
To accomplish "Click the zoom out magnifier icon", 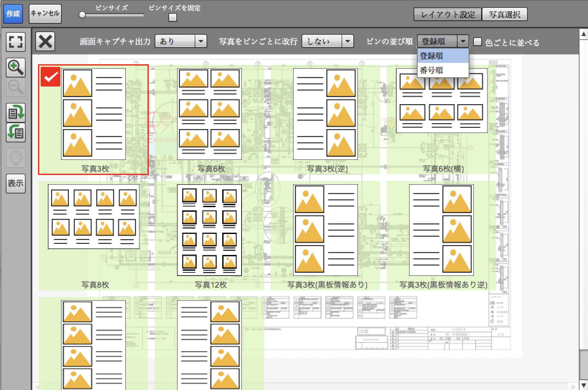I will coord(15,87).
